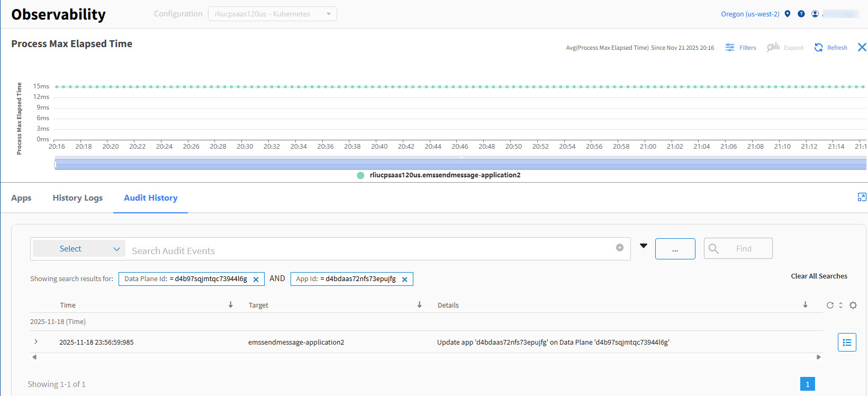This screenshot has height=396, width=868.
Task: Click the region location pin icon
Action: click(x=788, y=14)
